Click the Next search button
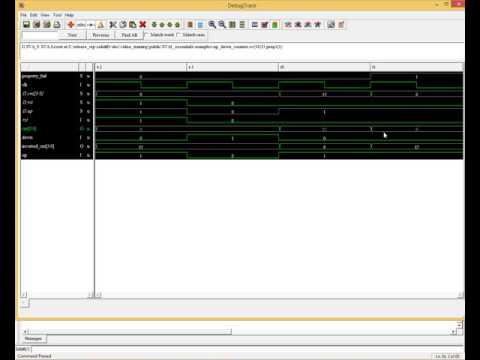480x360 pixels. [72, 35]
